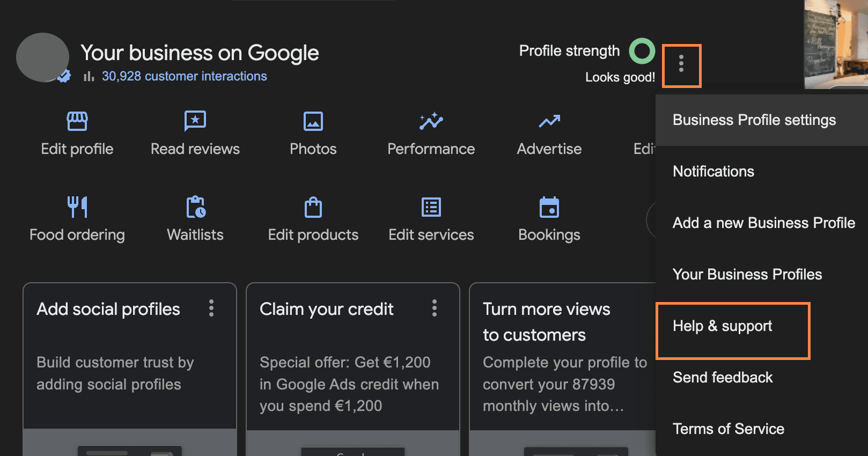
Task: Click the Turn more views to customers heading
Action: (x=547, y=322)
